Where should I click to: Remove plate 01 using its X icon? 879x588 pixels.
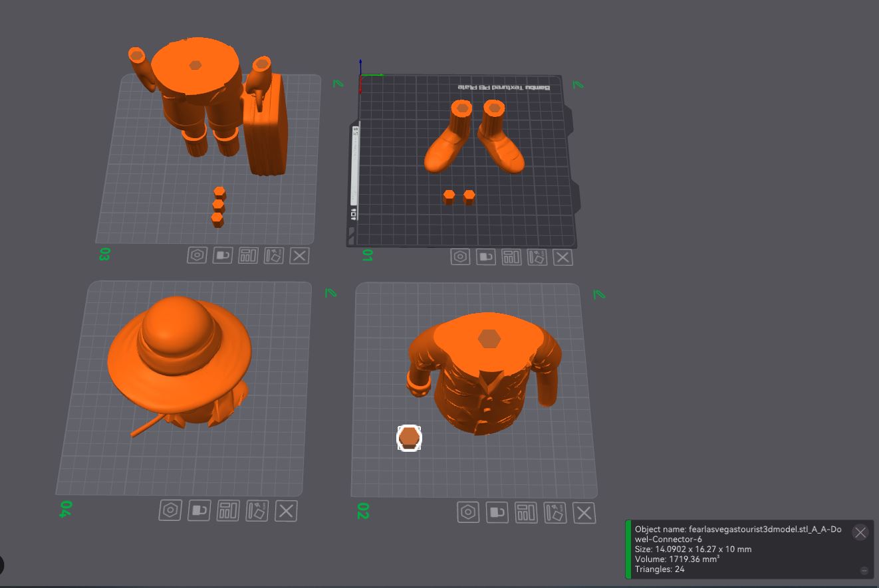(563, 257)
